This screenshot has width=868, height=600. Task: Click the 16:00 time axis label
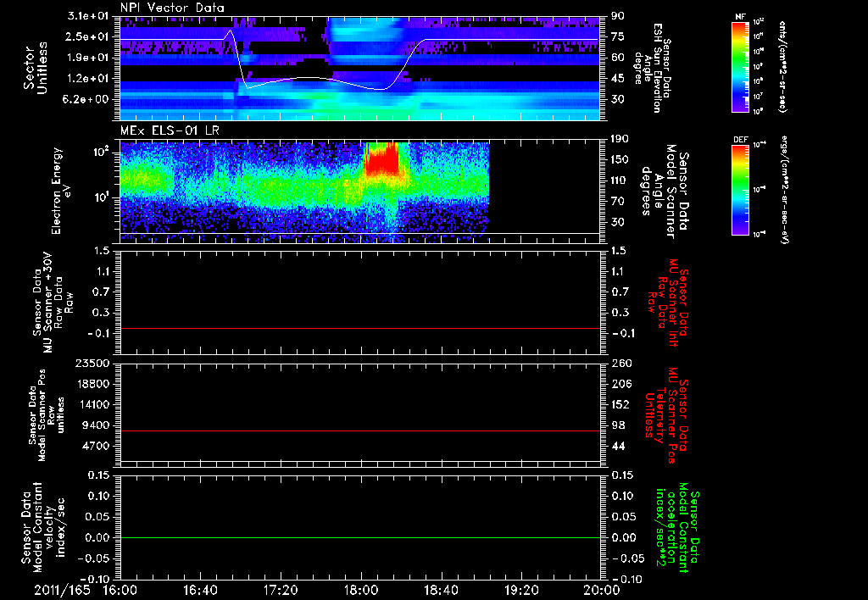(120, 590)
